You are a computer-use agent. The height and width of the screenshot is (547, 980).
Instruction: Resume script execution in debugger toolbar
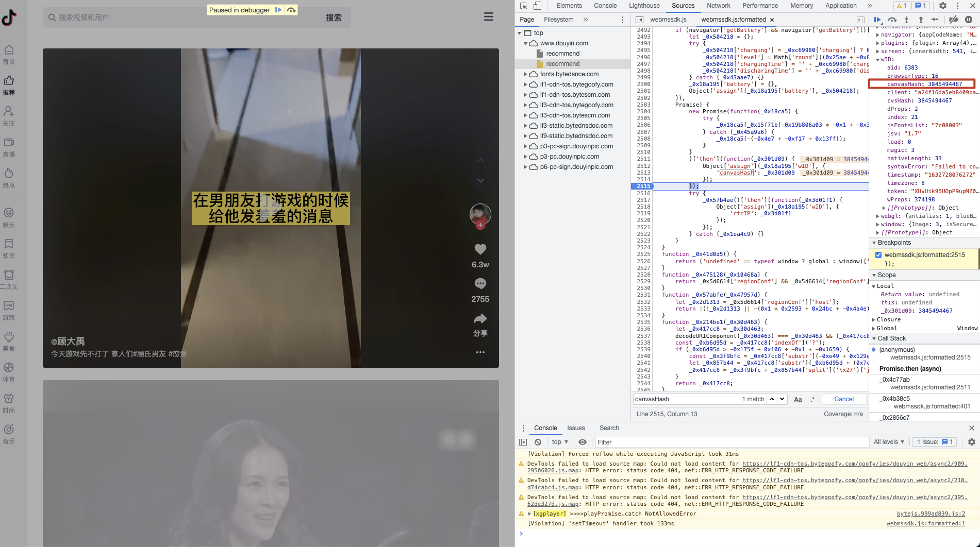pyautogui.click(x=877, y=20)
